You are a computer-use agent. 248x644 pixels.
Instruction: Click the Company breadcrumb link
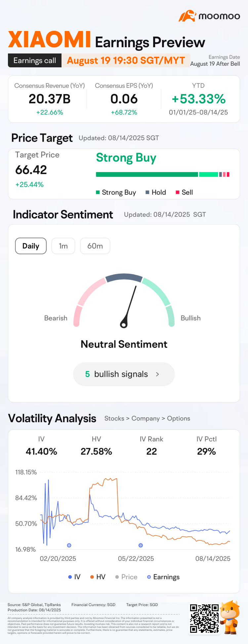145,418
